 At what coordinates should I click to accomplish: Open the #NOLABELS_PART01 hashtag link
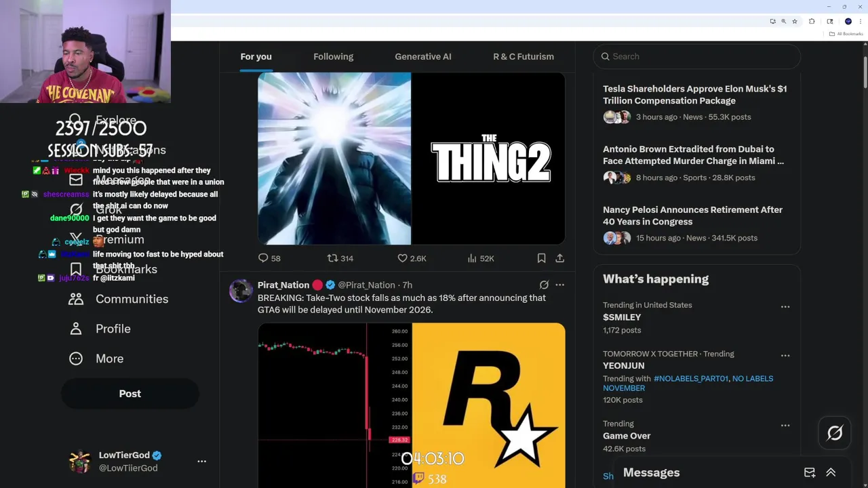click(x=690, y=379)
